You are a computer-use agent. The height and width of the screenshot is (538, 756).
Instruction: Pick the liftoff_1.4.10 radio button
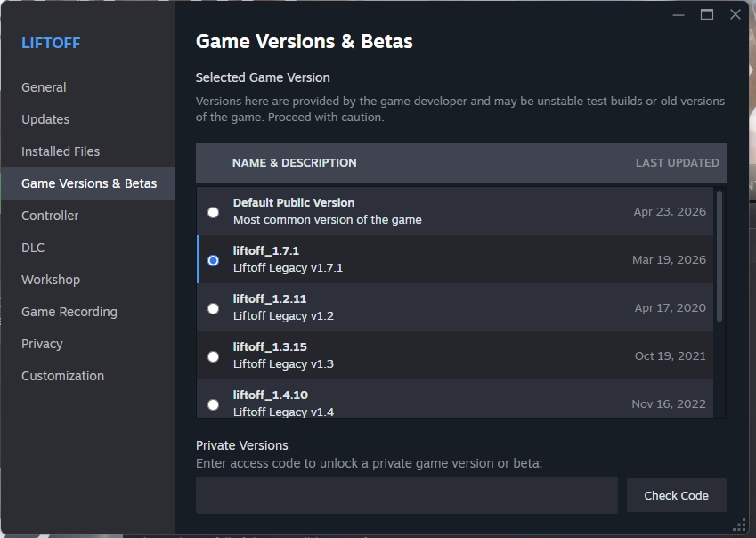coord(213,405)
